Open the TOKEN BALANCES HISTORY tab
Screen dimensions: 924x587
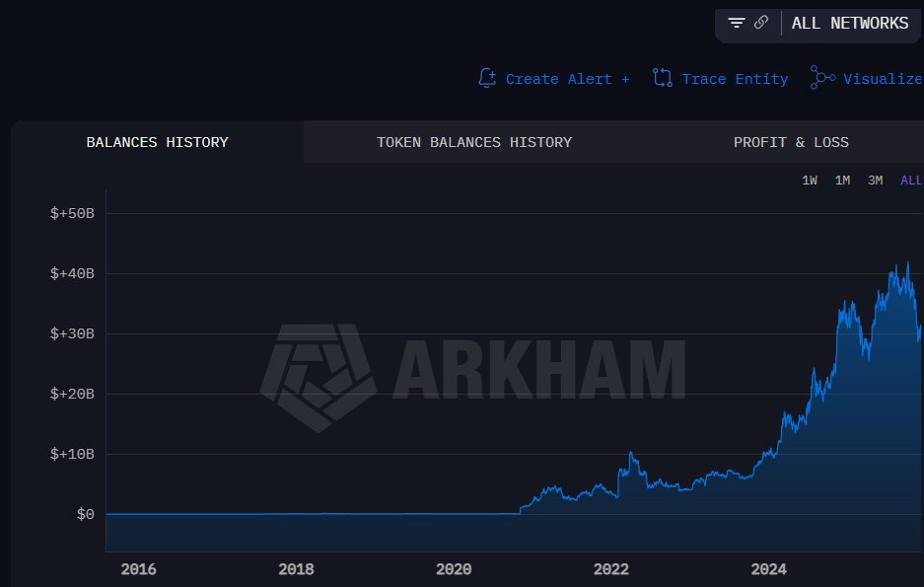474,142
